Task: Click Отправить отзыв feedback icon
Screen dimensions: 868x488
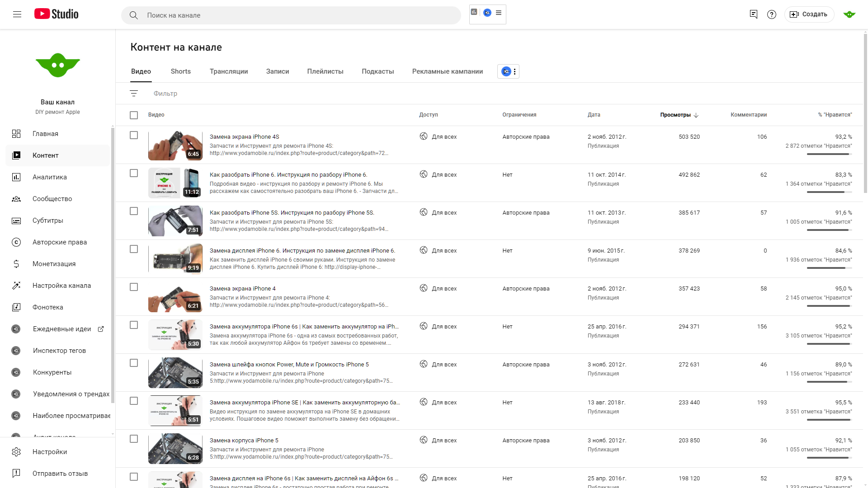Action: pos(16,474)
